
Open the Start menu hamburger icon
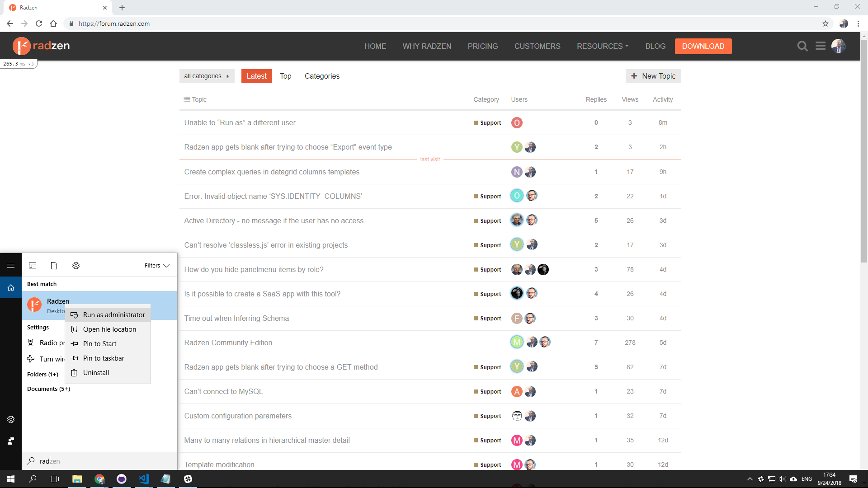click(11, 266)
